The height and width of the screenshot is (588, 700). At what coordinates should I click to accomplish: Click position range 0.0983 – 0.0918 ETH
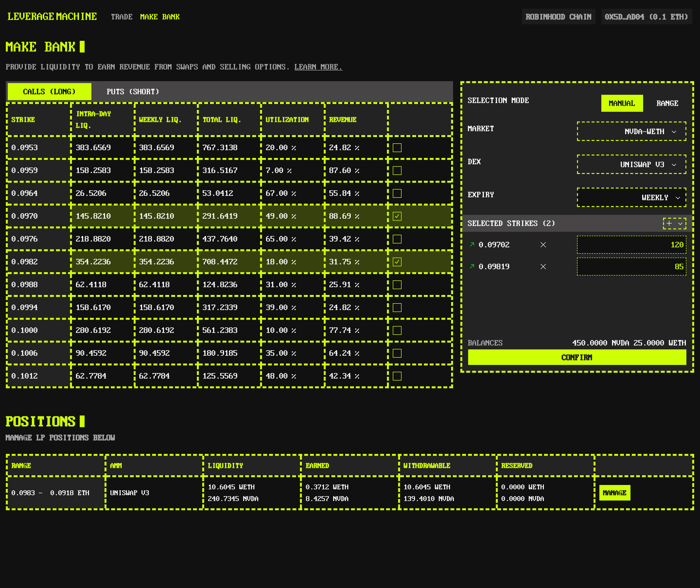click(x=50, y=493)
